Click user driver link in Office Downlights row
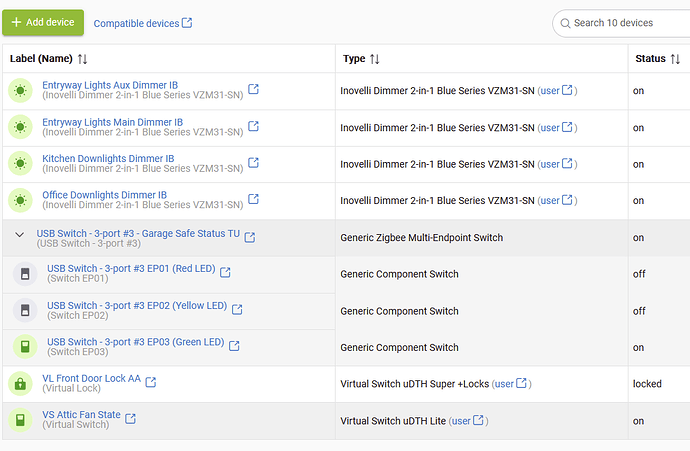This screenshot has height=451, width=690. pos(557,200)
